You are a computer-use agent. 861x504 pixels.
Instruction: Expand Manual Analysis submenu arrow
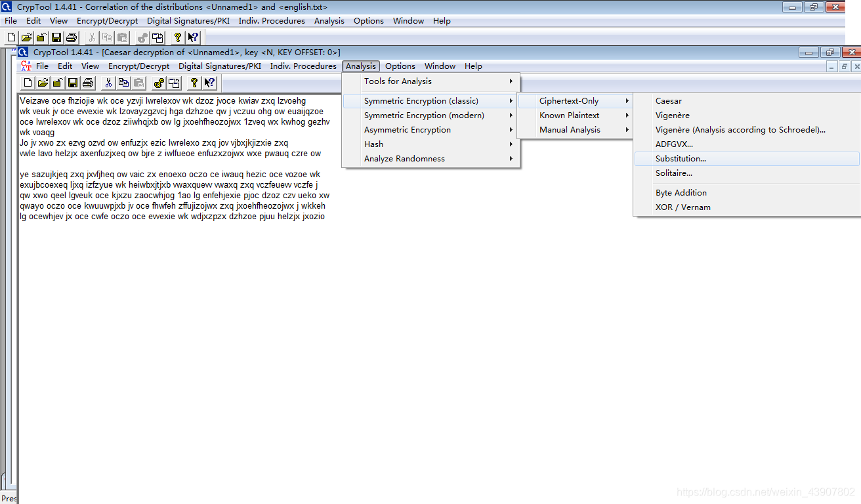click(x=627, y=130)
